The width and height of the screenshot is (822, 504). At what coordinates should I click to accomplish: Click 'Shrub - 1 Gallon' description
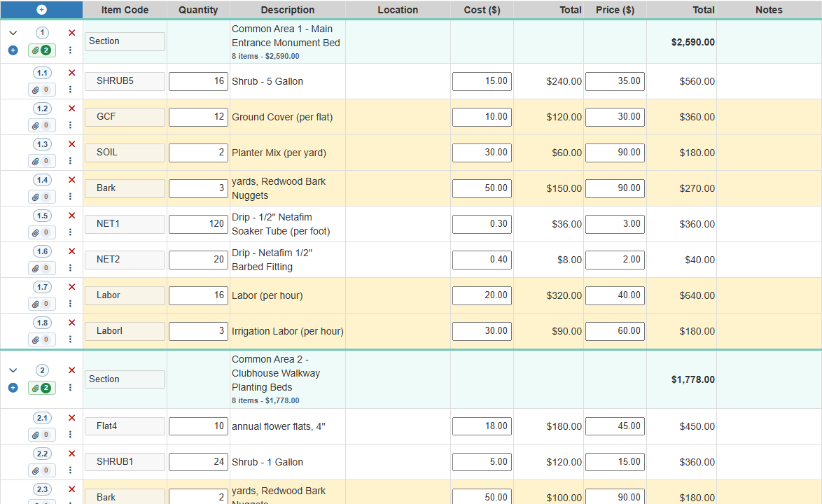[267, 462]
